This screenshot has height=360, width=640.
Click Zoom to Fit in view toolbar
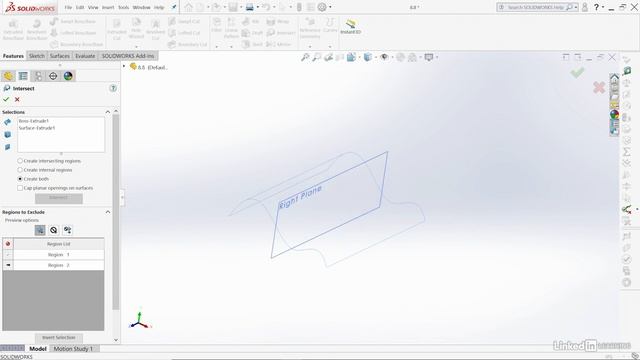click(305, 58)
